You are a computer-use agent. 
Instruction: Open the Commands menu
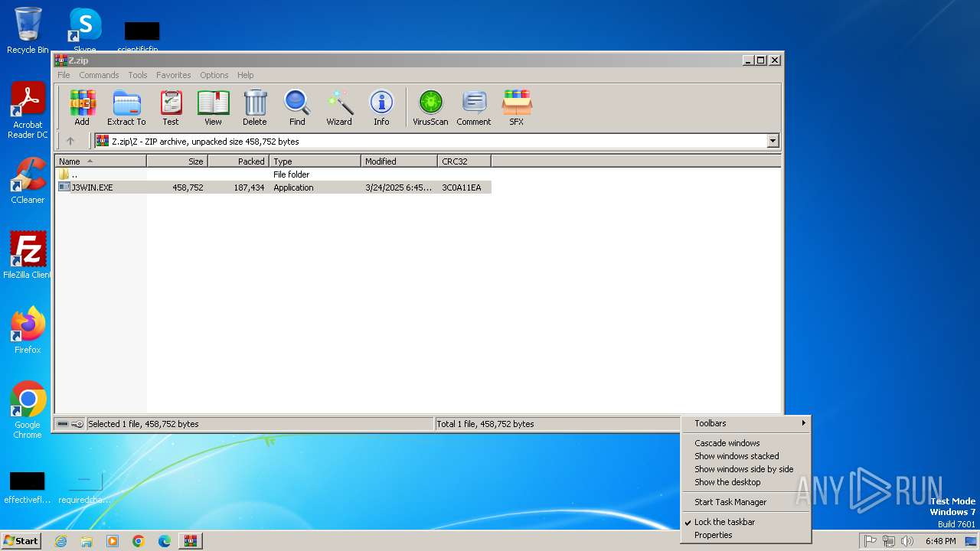coord(99,75)
